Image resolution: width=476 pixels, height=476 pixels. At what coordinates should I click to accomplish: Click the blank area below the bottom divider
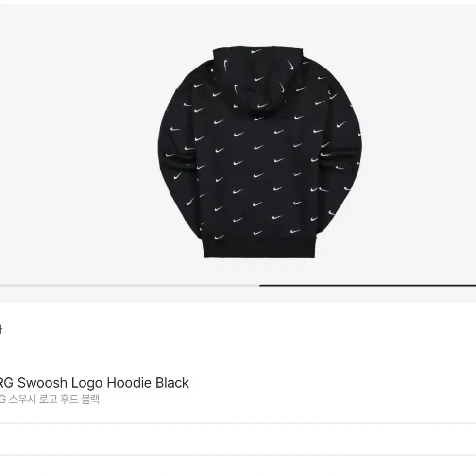click(238, 466)
